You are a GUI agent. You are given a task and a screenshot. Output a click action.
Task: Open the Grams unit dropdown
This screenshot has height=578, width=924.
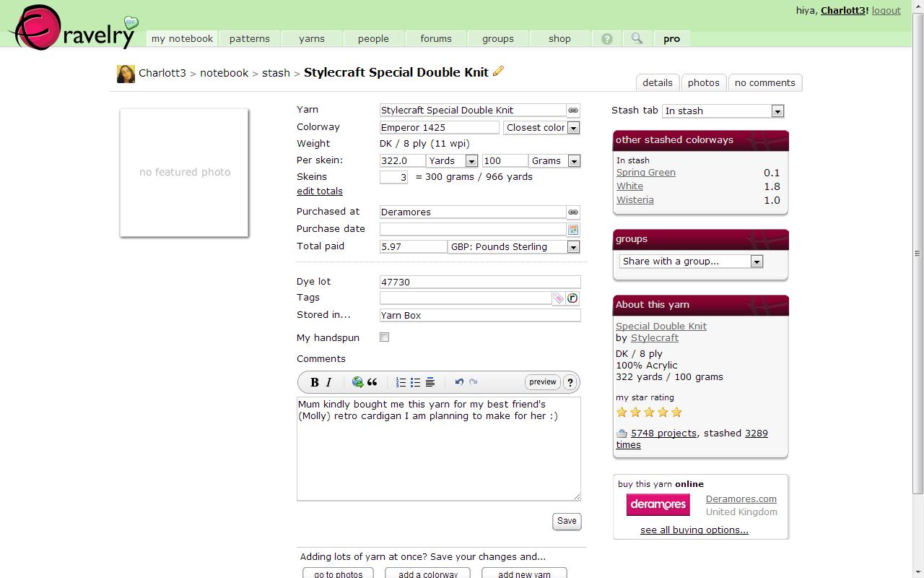click(x=554, y=161)
